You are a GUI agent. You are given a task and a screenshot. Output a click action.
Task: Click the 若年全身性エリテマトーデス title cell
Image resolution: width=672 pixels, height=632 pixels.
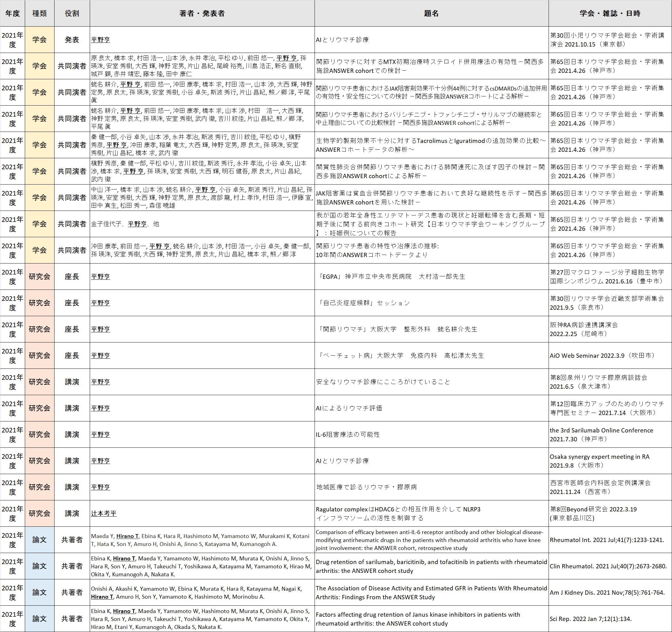(431, 224)
